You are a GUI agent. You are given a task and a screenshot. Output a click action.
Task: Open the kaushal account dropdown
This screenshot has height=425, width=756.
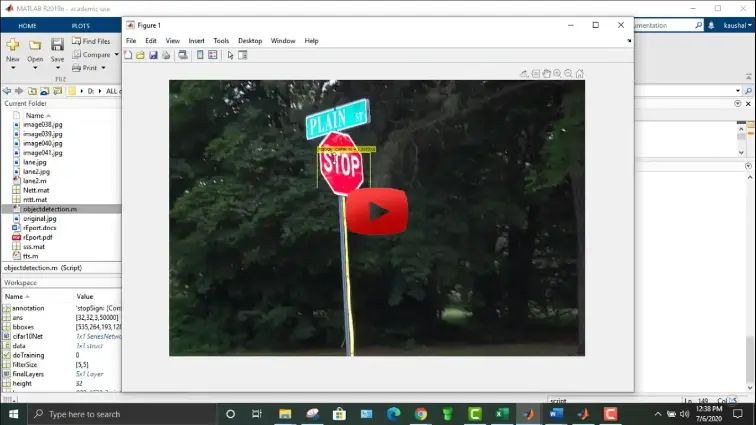point(737,26)
